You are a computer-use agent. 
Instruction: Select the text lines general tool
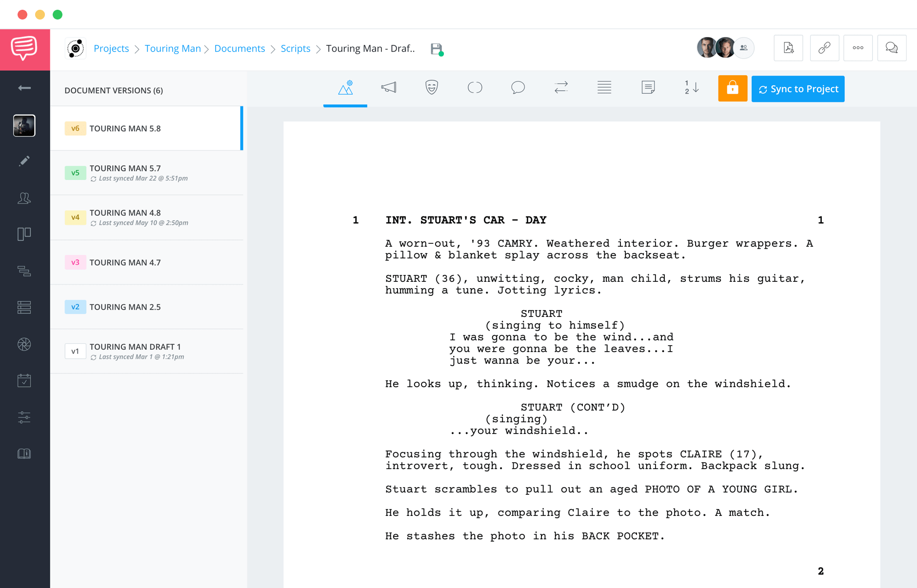[604, 88]
